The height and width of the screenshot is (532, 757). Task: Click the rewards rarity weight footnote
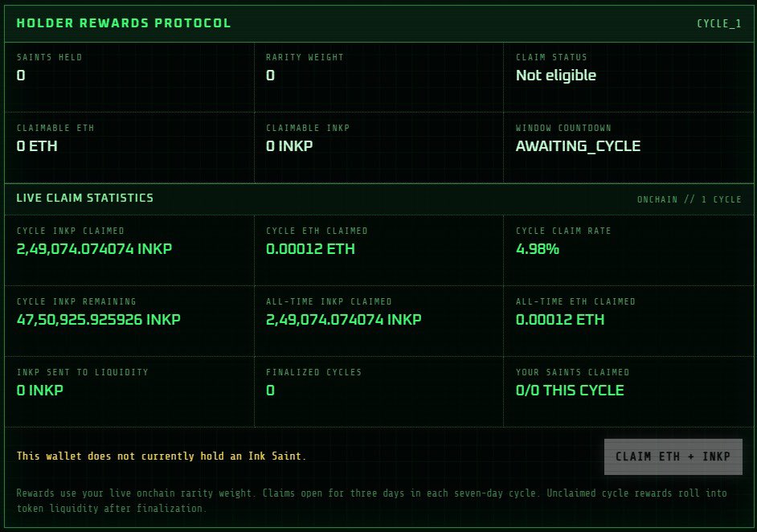372,501
